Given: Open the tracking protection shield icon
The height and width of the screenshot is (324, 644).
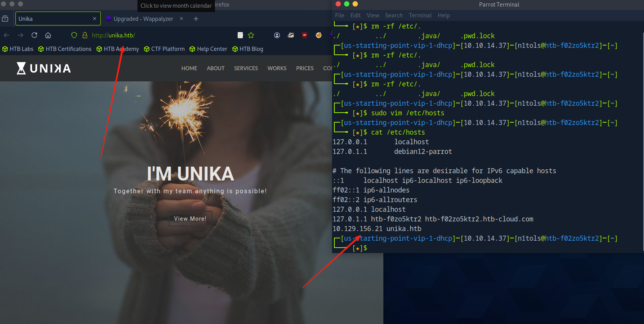Looking at the screenshot, I should (x=74, y=35).
